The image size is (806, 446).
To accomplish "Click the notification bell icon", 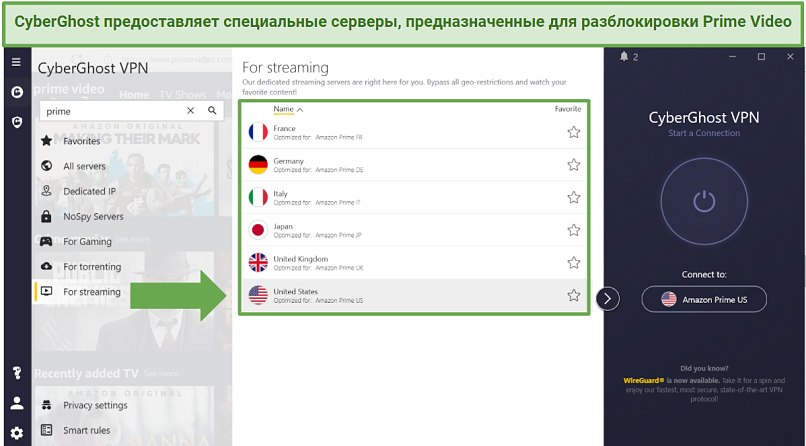I will tap(624, 57).
